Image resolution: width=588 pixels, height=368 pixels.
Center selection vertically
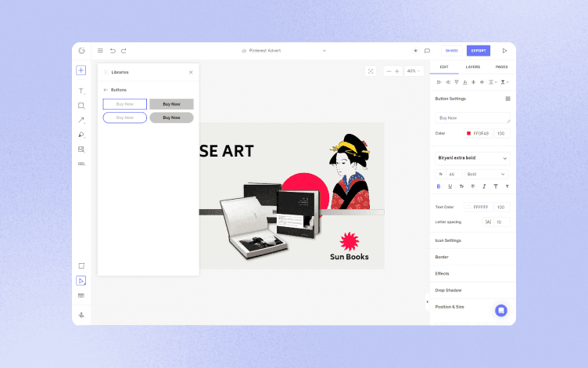coord(482,82)
